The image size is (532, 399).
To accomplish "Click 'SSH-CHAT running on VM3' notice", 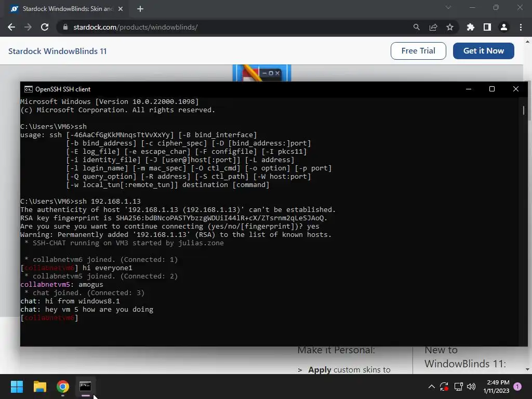I will [124, 243].
